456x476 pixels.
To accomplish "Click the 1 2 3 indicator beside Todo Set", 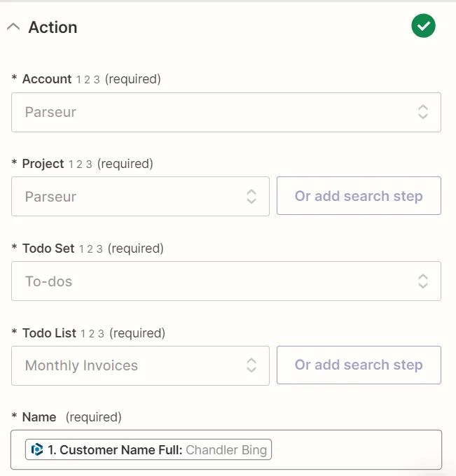I will coord(90,249).
